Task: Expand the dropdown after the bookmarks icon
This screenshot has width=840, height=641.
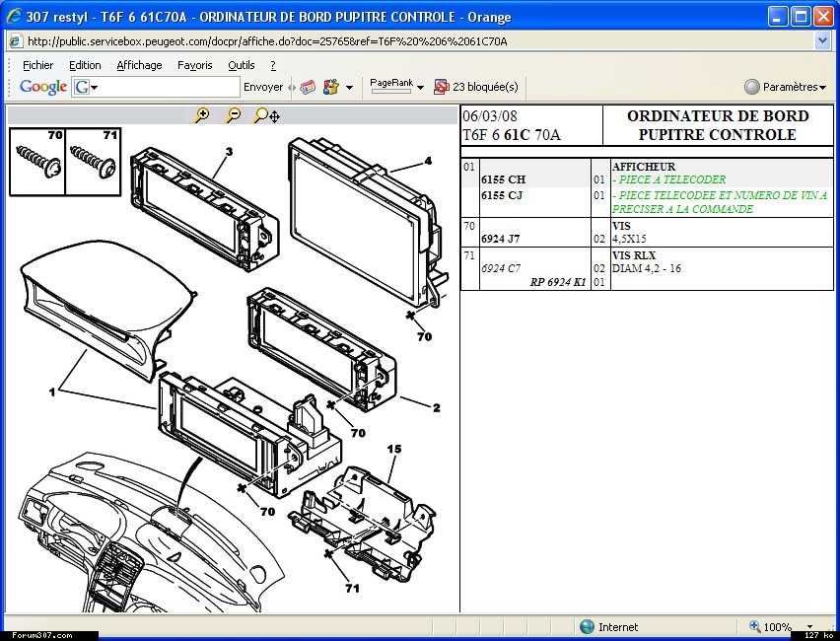Action: (x=349, y=88)
